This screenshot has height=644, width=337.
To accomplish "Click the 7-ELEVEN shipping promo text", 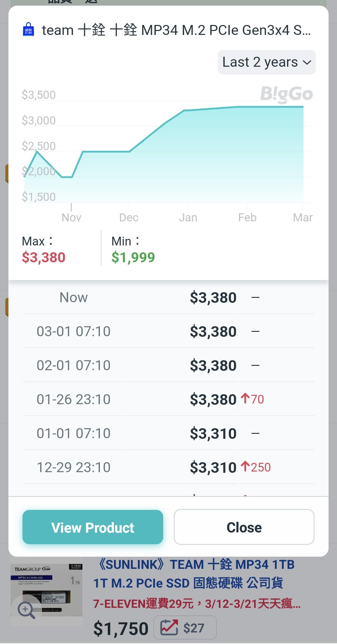I will point(197,604).
